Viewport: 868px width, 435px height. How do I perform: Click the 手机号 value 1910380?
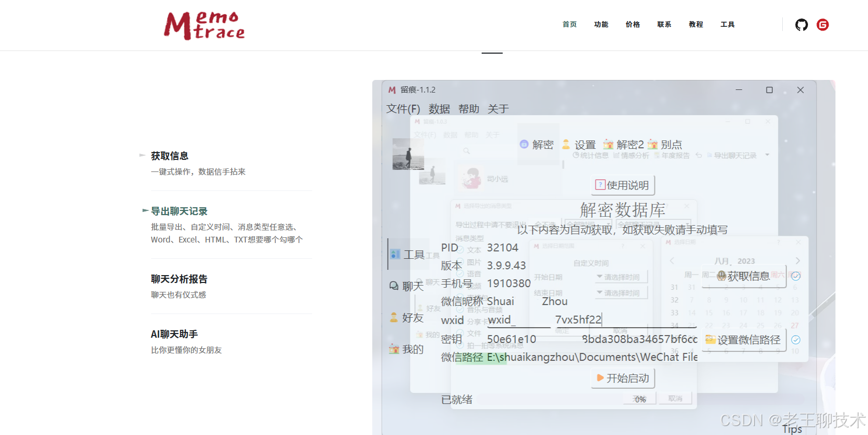click(509, 284)
